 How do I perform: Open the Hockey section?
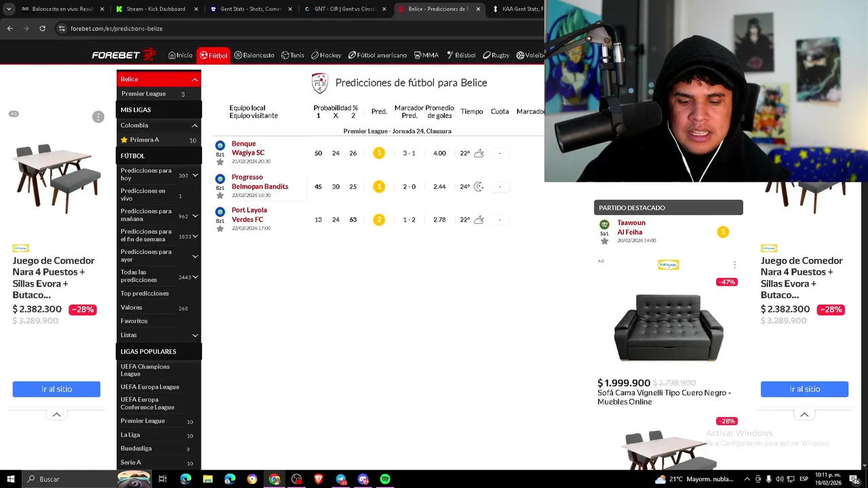[326, 55]
